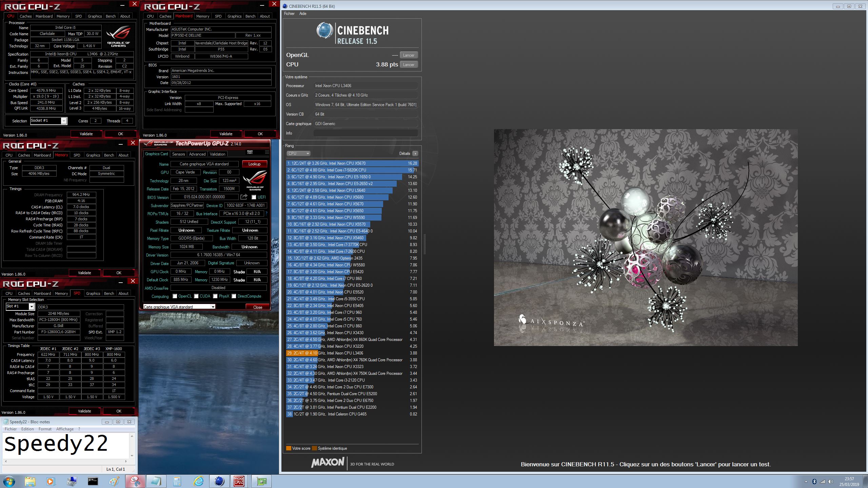This screenshot has width=868, height=488.
Task: Open the toolbox computer icon in the taskbar
Action: coord(72,481)
